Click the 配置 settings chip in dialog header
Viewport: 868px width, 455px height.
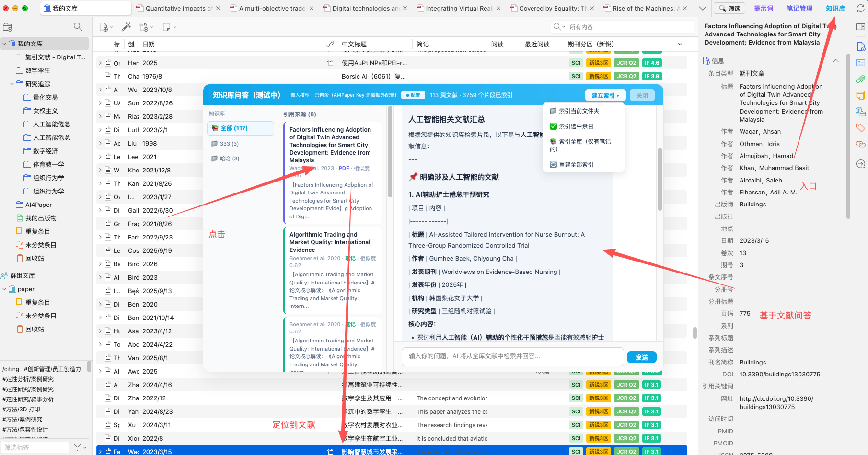[413, 95]
